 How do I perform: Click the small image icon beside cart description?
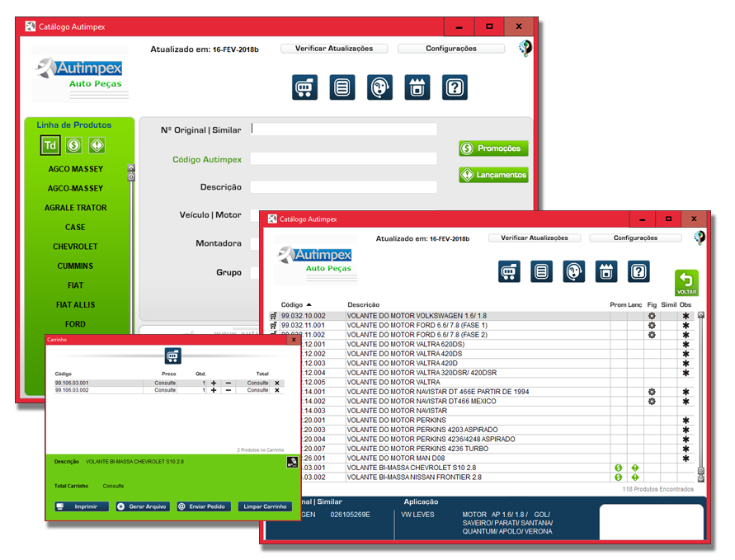[x=292, y=463]
